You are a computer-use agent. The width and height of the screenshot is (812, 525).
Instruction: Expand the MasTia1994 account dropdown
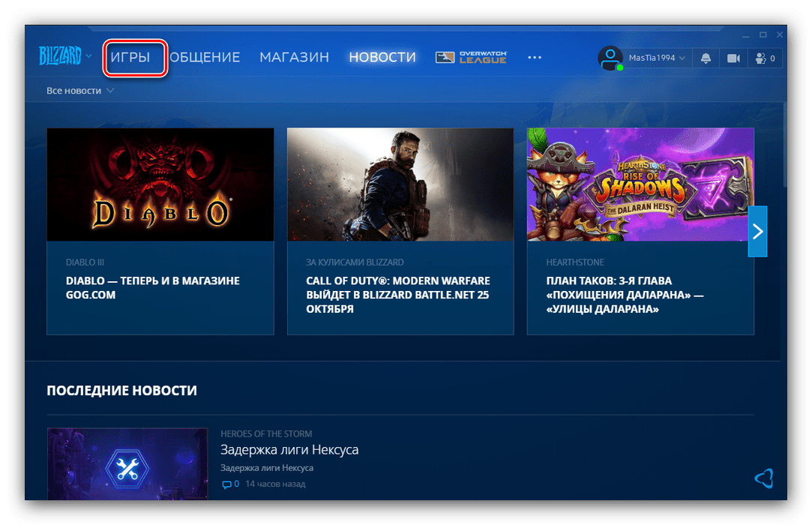click(x=681, y=58)
